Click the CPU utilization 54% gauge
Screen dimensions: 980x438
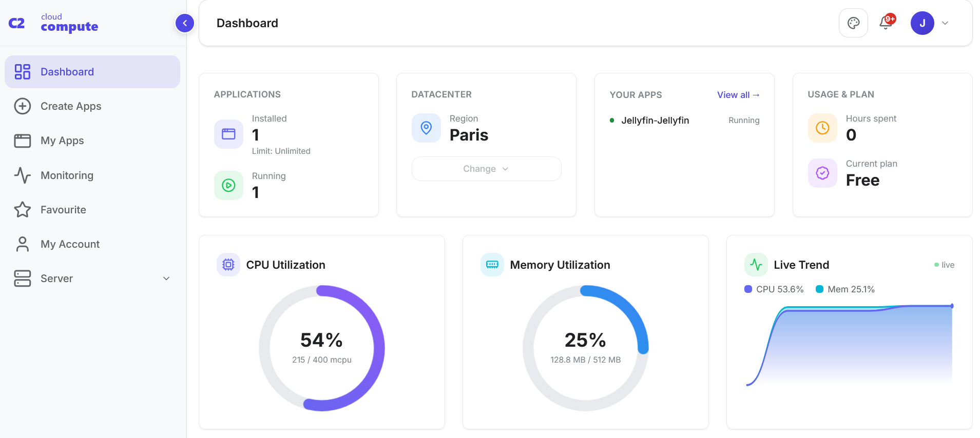322,348
